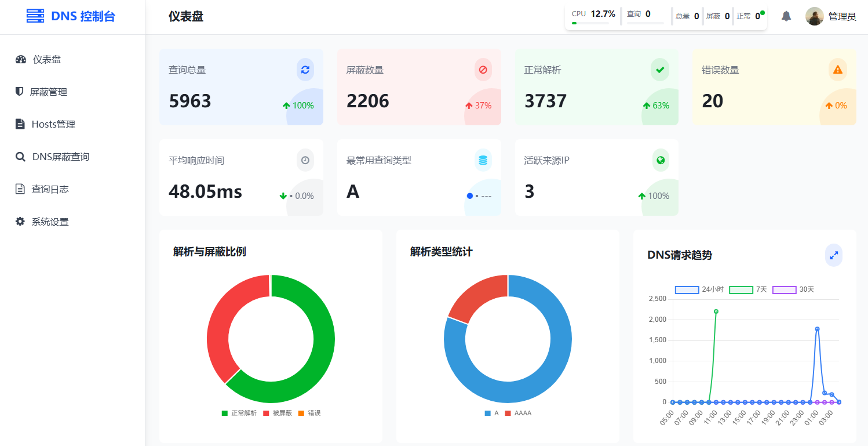Click the clock icon on 平均响应时间 card
868x446 pixels.
pyautogui.click(x=305, y=160)
